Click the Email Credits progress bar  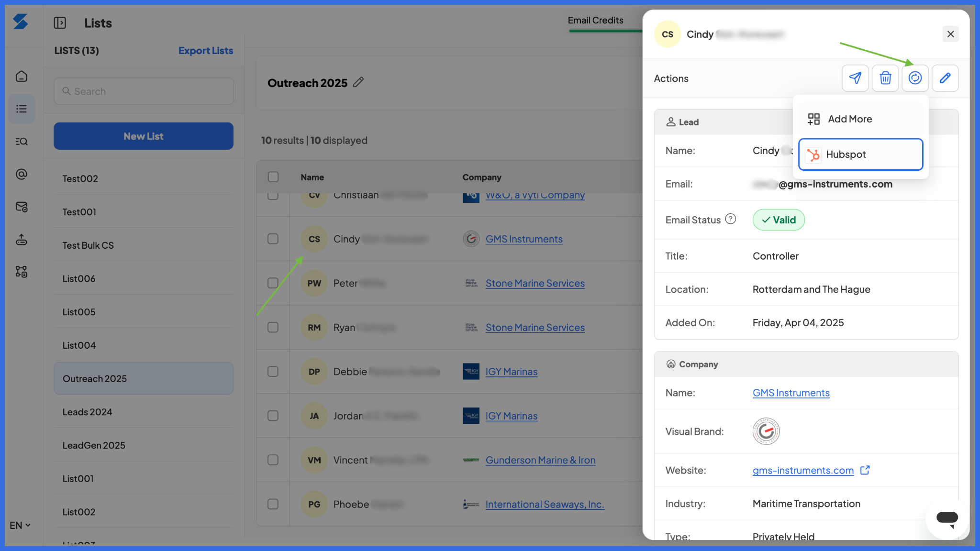tap(605, 31)
